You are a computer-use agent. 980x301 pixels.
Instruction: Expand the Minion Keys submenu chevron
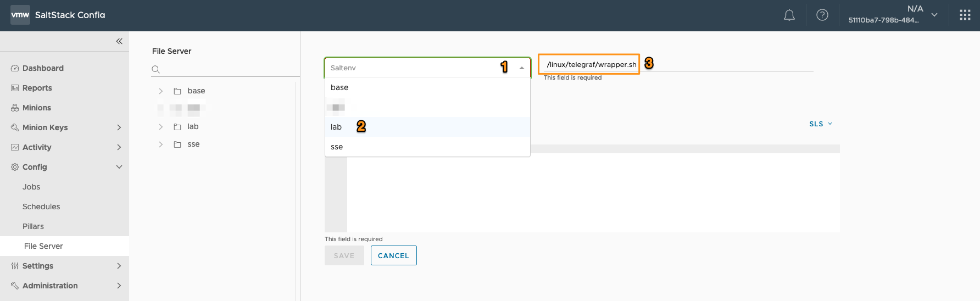coord(119,127)
